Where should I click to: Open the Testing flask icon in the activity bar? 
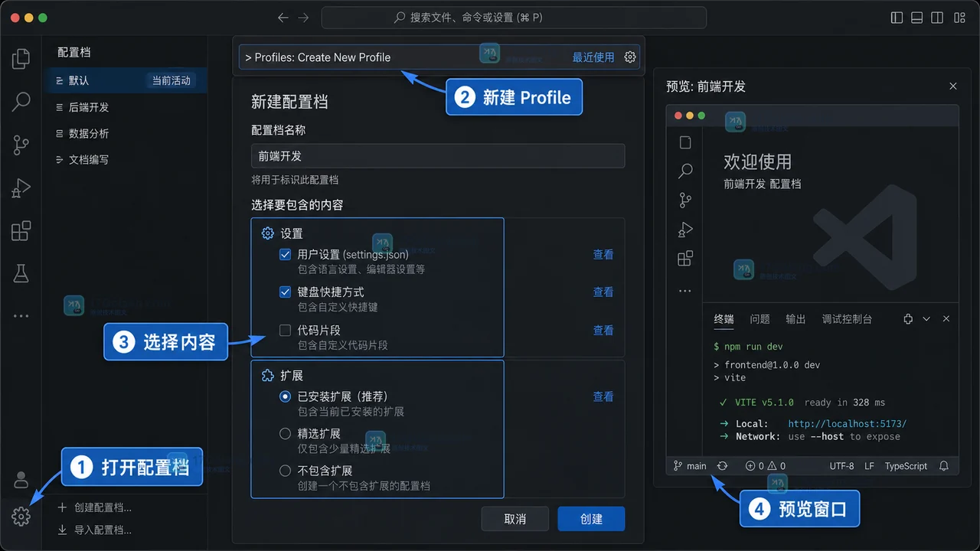[x=21, y=273]
